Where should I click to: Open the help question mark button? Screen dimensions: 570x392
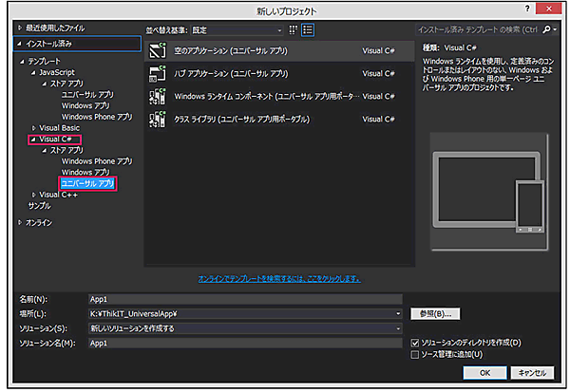pos(527,9)
